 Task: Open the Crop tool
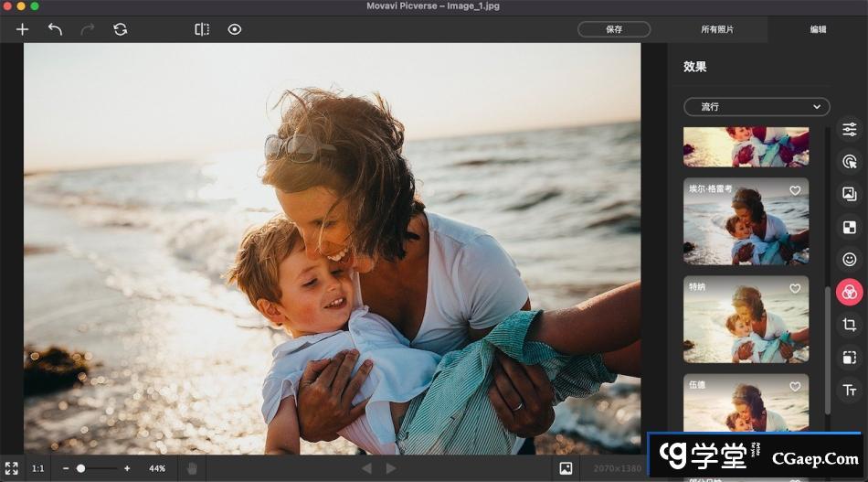pos(849,325)
